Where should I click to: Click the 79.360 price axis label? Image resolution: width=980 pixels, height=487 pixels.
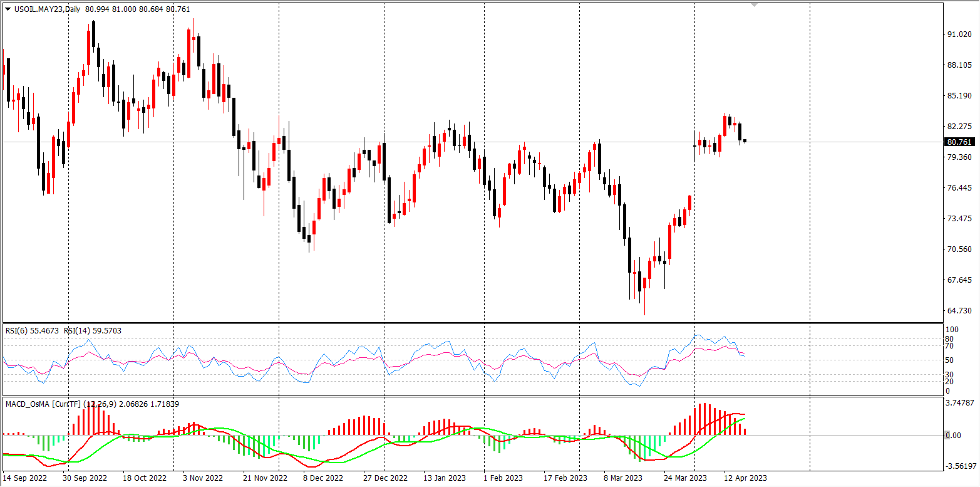pyautogui.click(x=959, y=157)
